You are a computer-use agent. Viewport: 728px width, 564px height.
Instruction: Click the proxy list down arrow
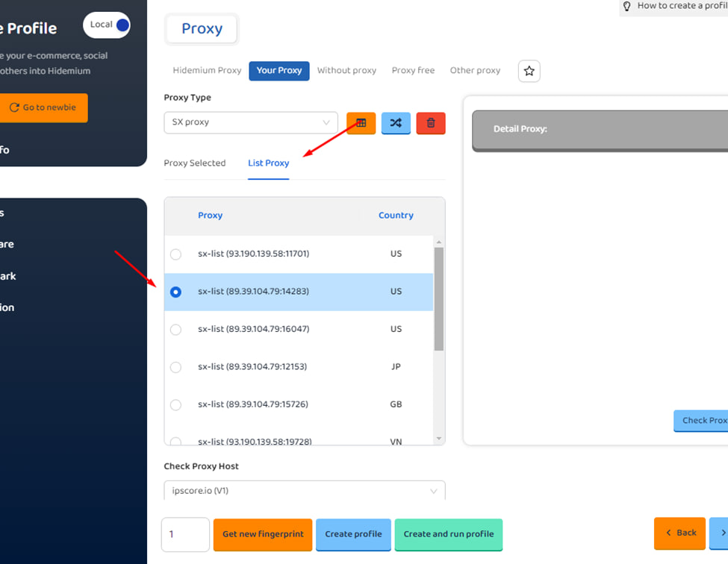438,439
